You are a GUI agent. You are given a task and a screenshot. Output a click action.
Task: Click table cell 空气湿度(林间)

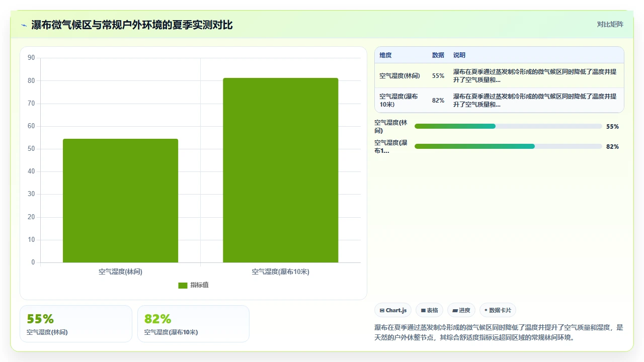tap(399, 76)
